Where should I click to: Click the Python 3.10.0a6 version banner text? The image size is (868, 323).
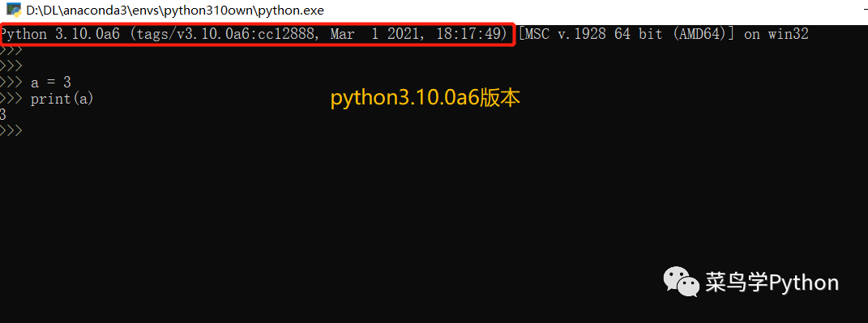click(x=254, y=34)
